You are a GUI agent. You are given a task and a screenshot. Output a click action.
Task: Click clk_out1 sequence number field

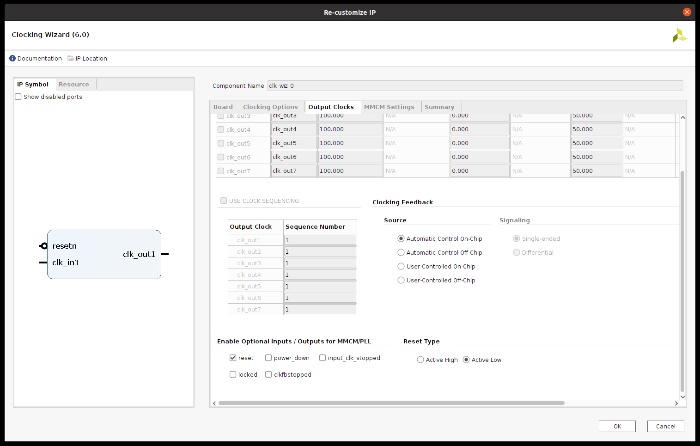point(320,240)
